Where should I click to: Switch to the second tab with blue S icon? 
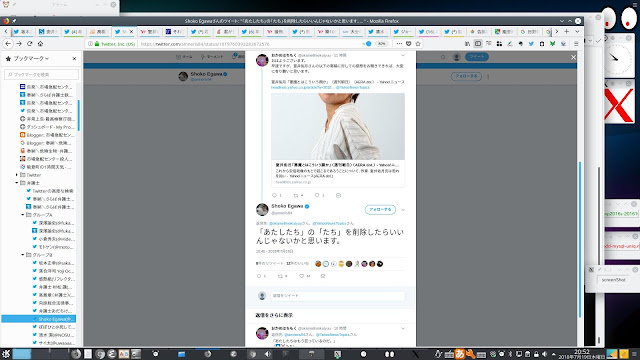click(x=48, y=31)
